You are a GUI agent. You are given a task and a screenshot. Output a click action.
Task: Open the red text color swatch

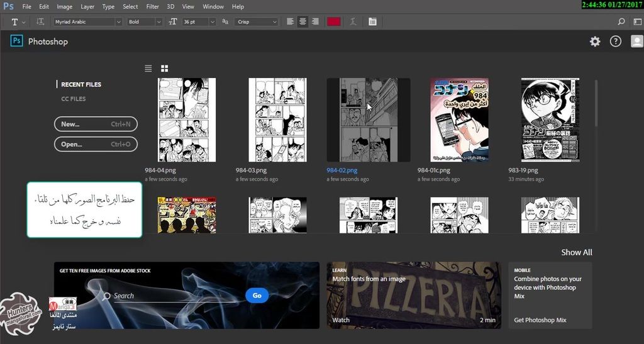tap(333, 22)
